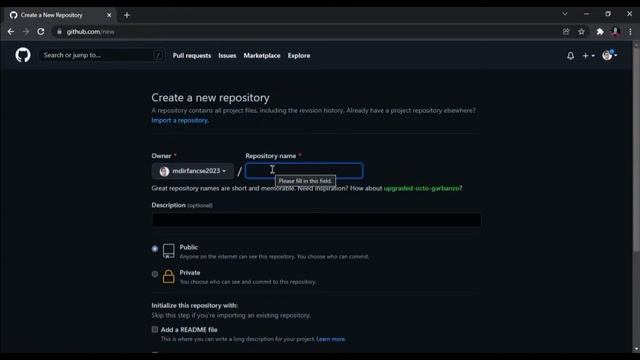View site information via the lock icon
Viewport: 640px width, 360px height.
pyautogui.click(x=60, y=31)
